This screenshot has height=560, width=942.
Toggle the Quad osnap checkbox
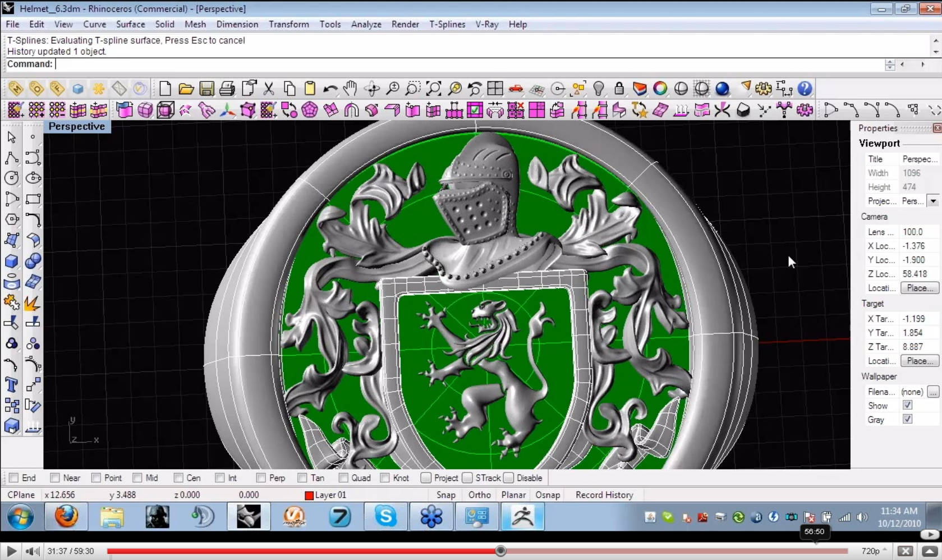pos(343,478)
